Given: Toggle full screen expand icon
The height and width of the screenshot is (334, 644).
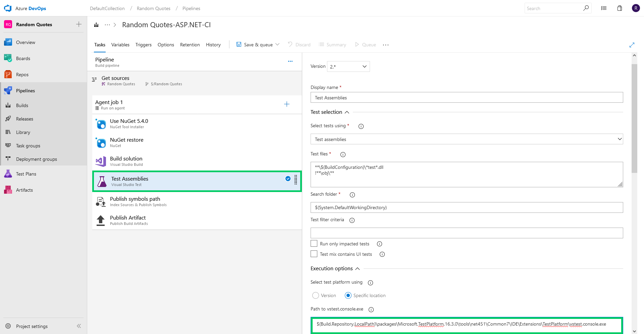Looking at the screenshot, I should point(632,45).
